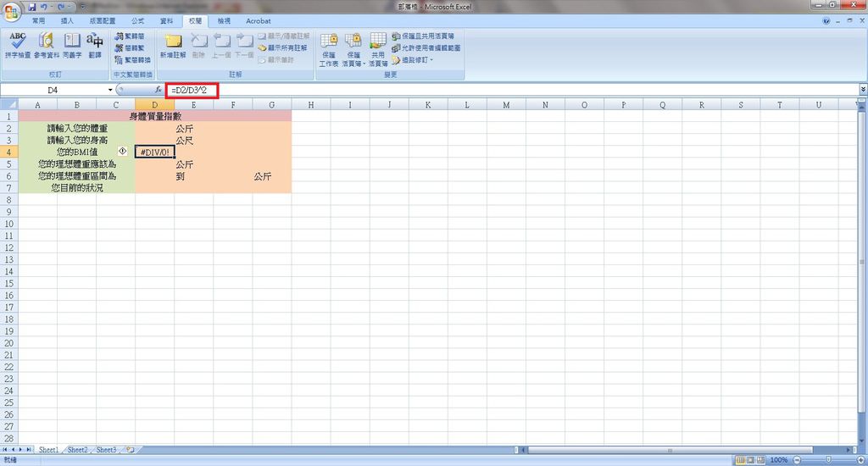
Task: Switch to Page Layout view
Action: (x=750, y=460)
